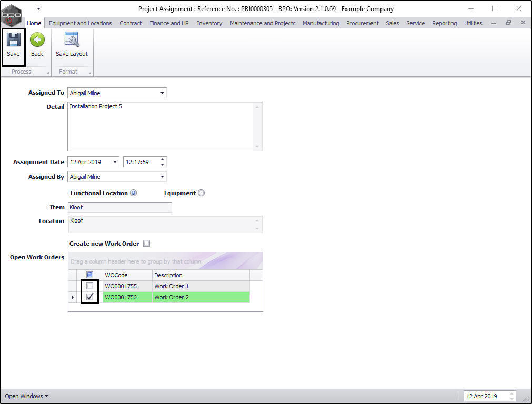Expand the Assigned By dropdown

(x=162, y=176)
